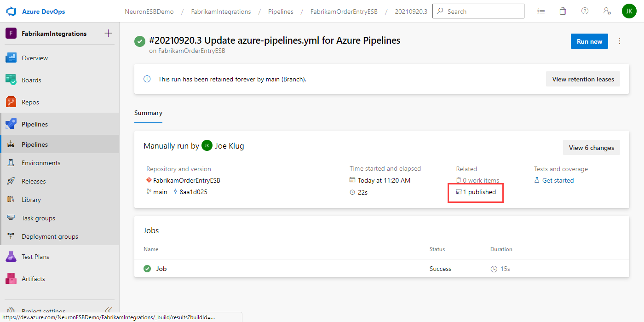This screenshot has height=322, width=644.
Task: Click the Boards hub icon
Action: (11, 80)
